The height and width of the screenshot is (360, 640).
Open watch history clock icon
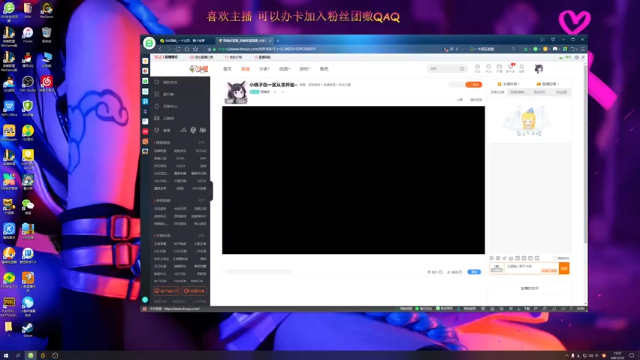[x=477, y=68]
